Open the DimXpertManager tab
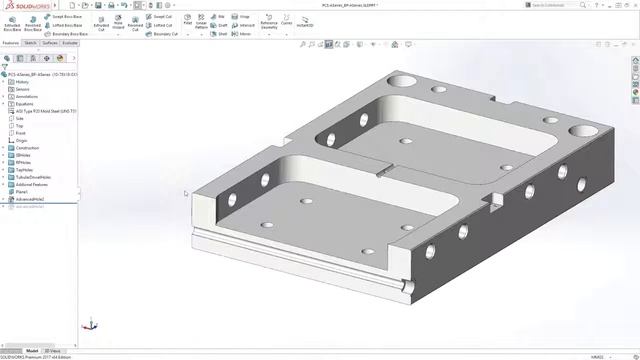 (x=47, y=58)
